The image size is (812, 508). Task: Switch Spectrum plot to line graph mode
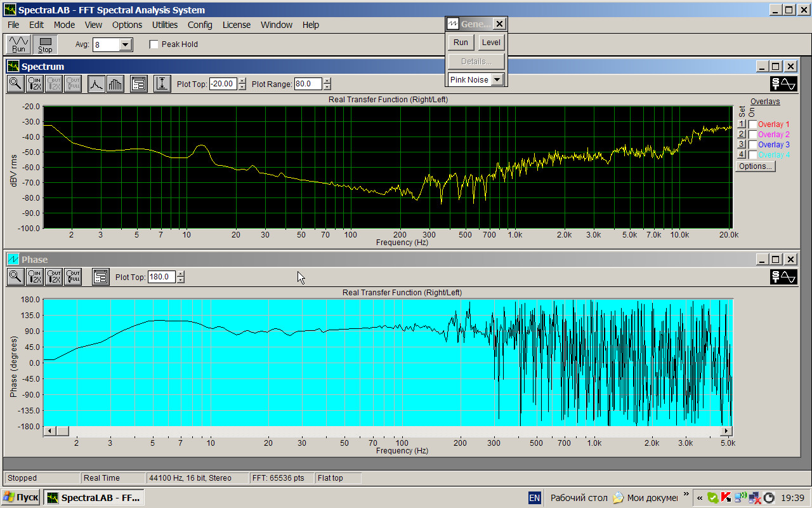pyautogui.click(x=96, y=84)
